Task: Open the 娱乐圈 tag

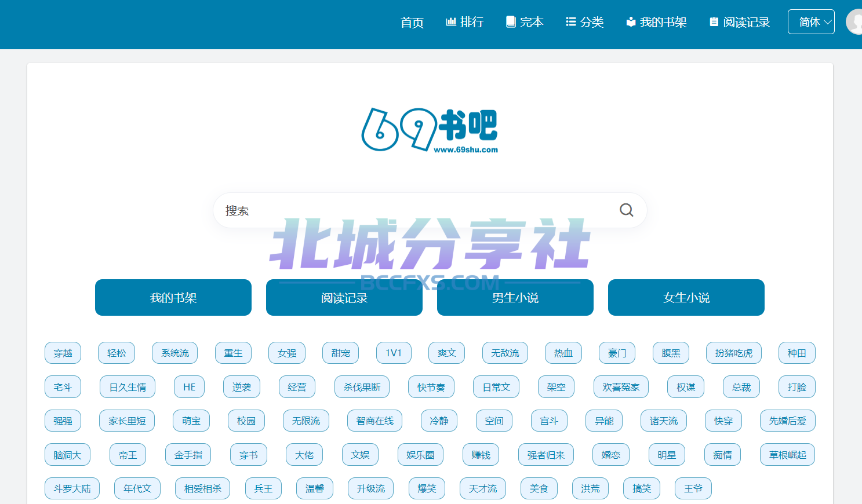Action: tap(420, 455)
